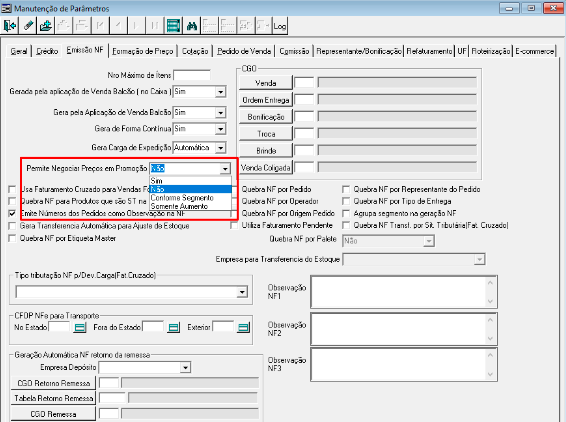Check Quebra NF Transf. por Sit. Tributária
Image resolution: width=566 pixels, height=422 pixels.
coord(346,225)
